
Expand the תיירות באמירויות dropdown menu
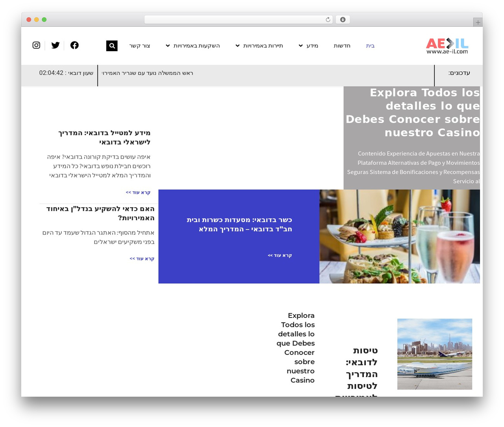[259, 46]
